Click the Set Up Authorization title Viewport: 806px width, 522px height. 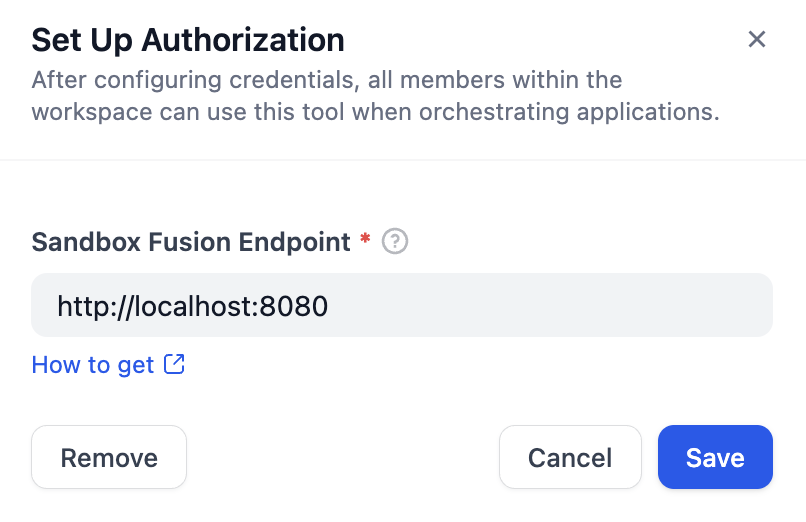click(x=188, y=40)
